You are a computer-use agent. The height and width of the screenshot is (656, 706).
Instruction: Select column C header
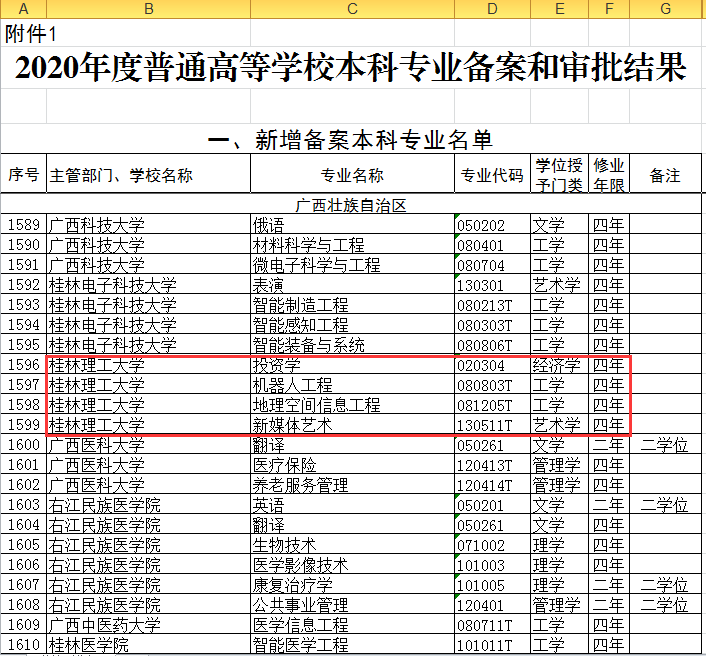[x=352, y=9]
